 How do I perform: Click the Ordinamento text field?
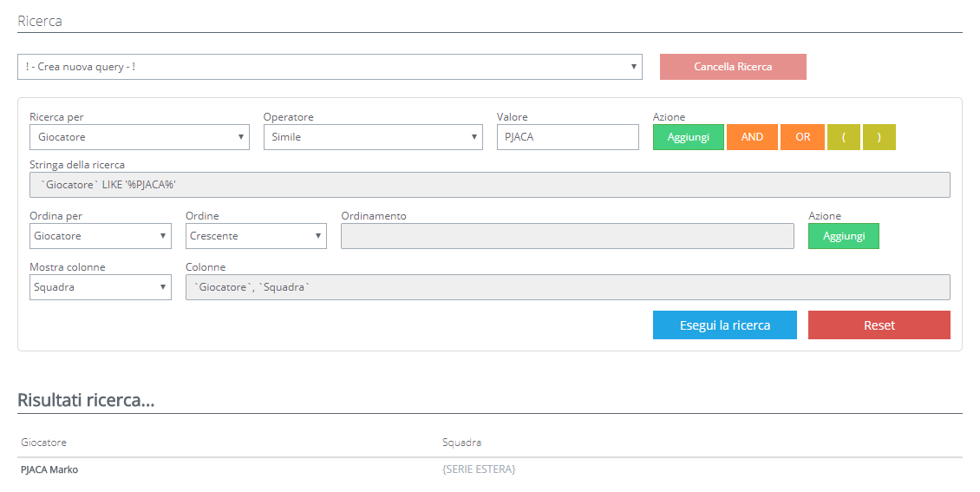(x=567, y=236)
